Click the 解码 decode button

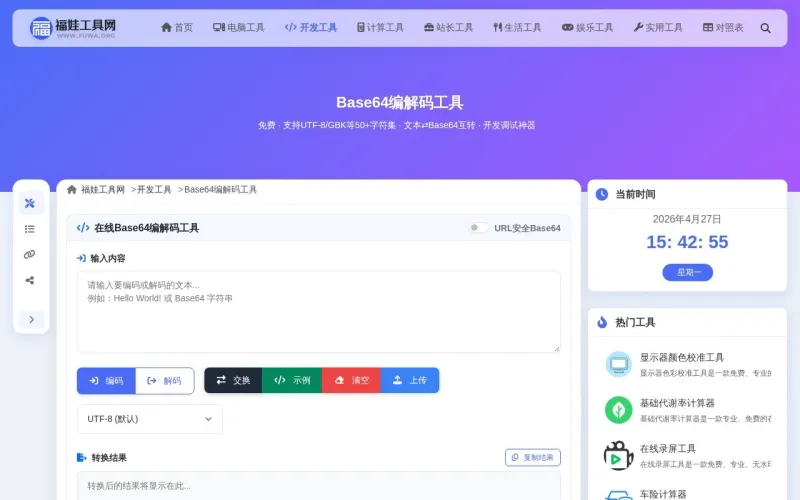[x=164, y=381]
